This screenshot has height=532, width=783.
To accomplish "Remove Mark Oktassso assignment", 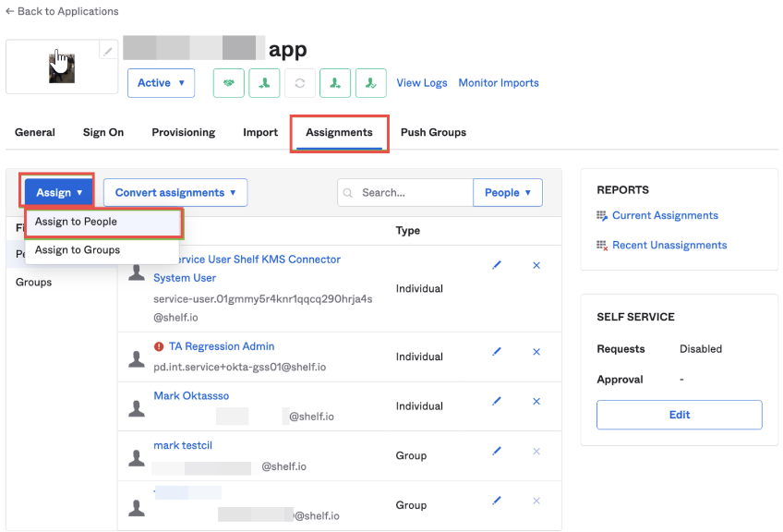I will (x=536, y=401).
